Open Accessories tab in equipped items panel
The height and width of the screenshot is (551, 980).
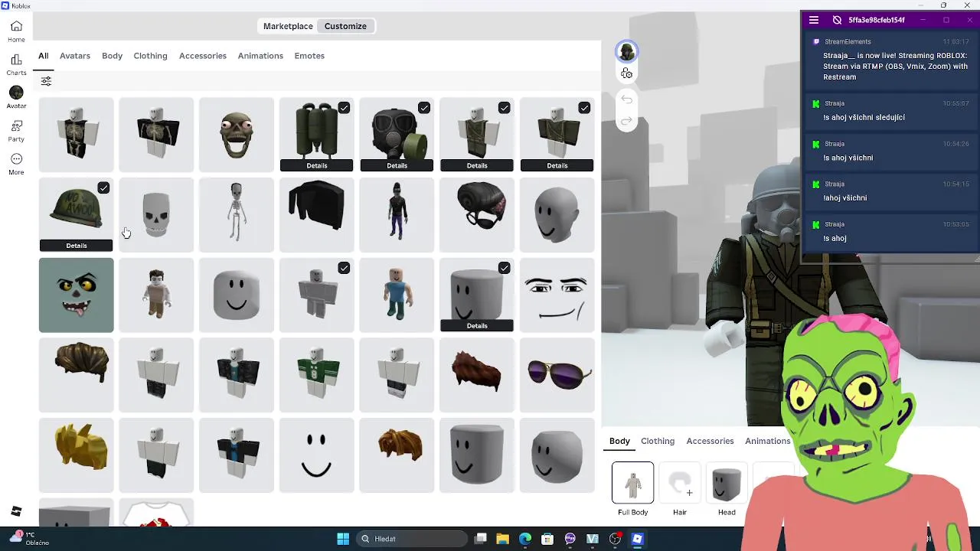pyautogui.click(x=710, y=441)
